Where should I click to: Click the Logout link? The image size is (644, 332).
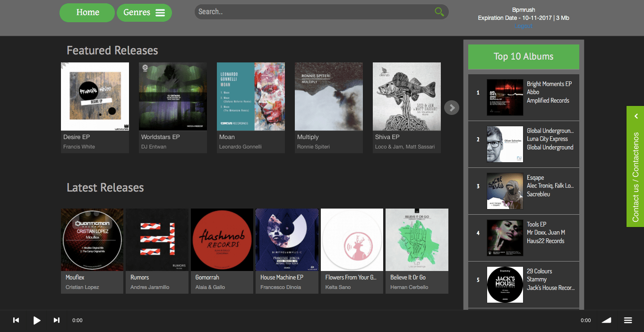523,26
